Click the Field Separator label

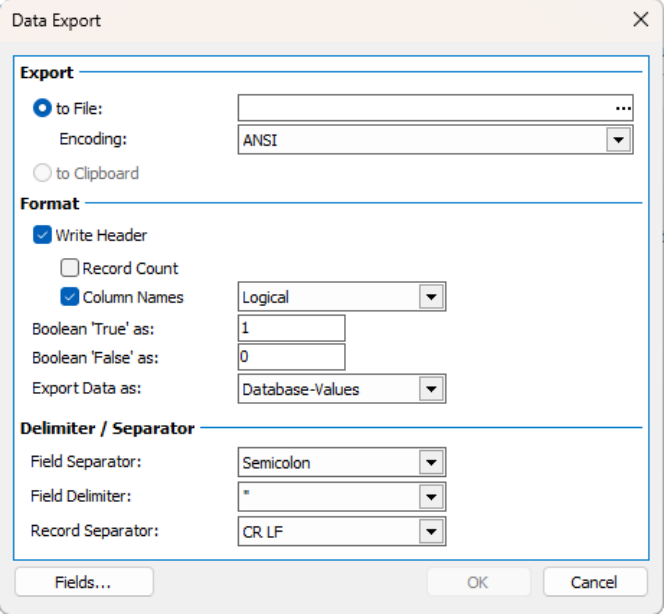point(86,461)
